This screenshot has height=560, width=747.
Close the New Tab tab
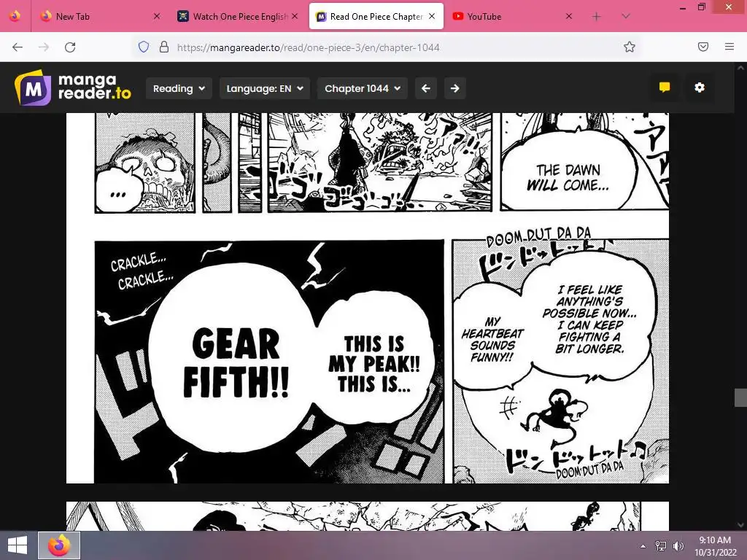157,16
